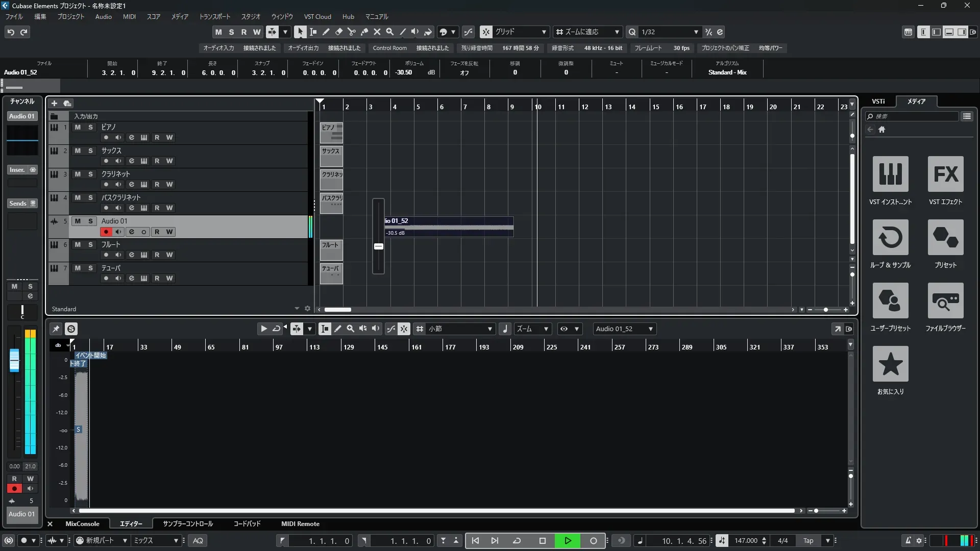Click the channel volume fader handle
980x551 pixels.
(x=14, y=360)
